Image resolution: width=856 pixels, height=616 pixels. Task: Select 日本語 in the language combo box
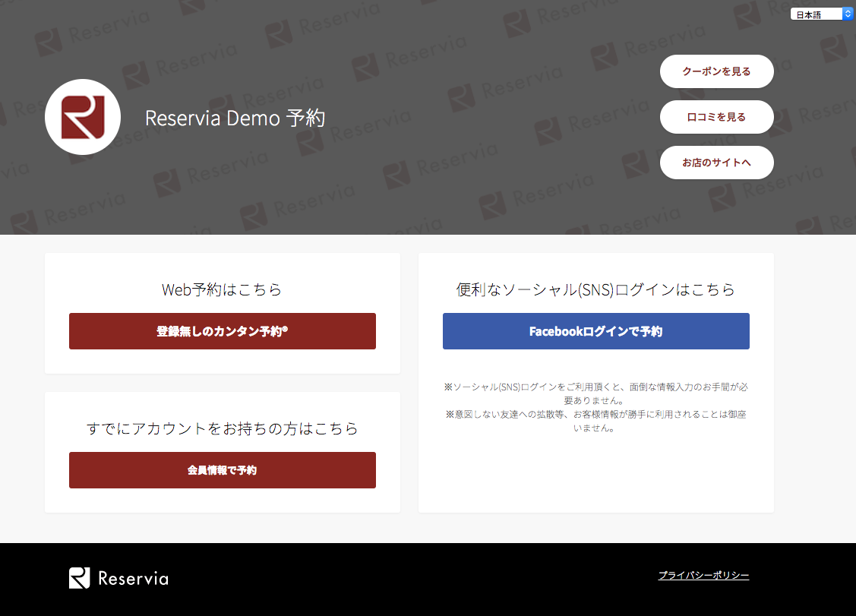tap(813, 13)
